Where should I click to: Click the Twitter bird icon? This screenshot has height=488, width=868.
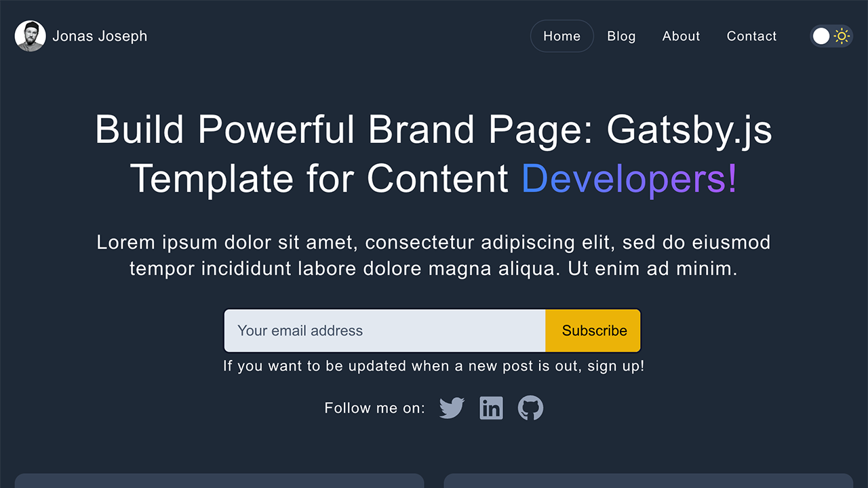452,408
